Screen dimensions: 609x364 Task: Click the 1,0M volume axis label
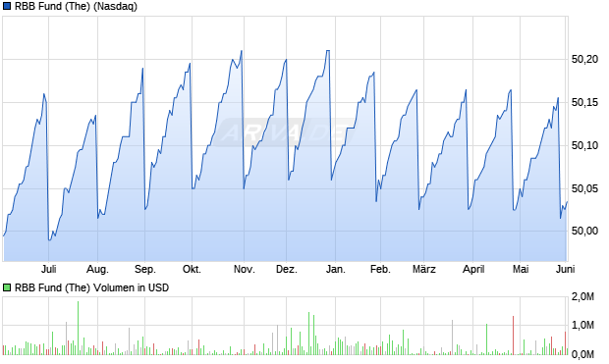[583, 325]
